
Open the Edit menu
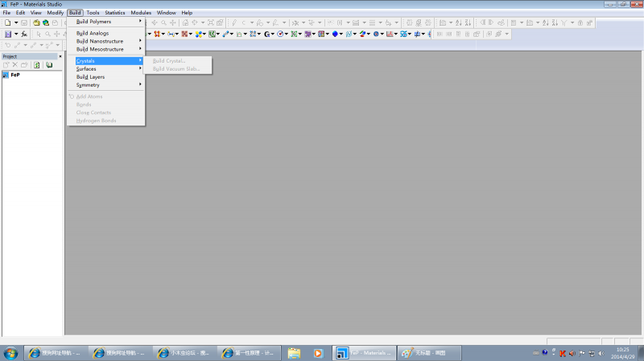point(21,13)
